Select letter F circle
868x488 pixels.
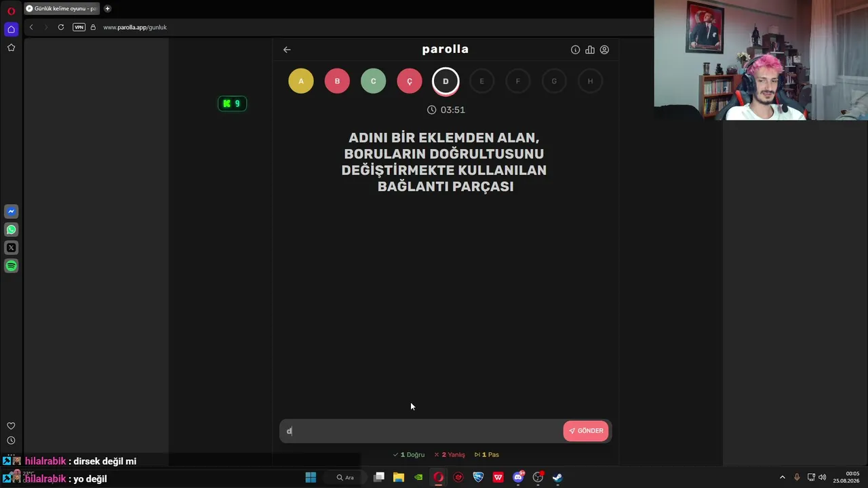pos(518,81)
